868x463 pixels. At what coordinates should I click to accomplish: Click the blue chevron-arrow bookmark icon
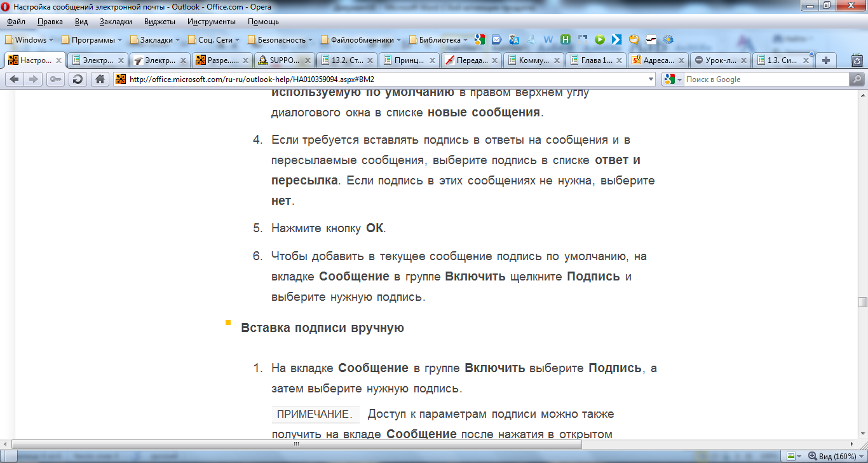616,39
